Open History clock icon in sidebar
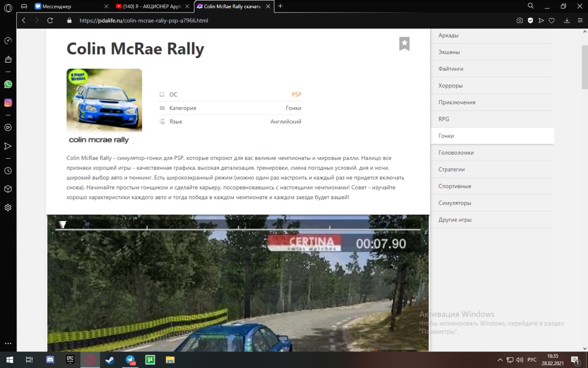 coord(8,171)
